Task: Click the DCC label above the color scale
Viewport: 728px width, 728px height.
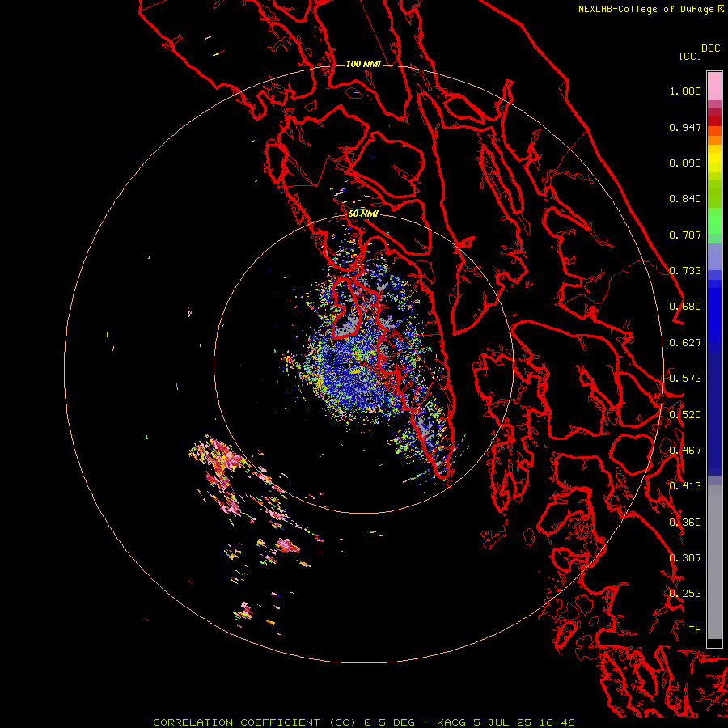Action: (x=710, y=49)
